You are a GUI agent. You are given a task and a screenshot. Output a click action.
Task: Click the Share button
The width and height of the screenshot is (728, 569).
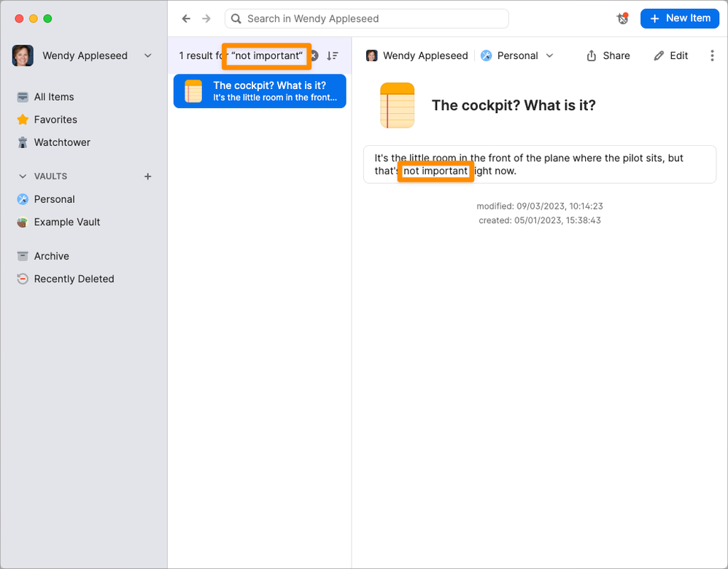click(608, 55)
